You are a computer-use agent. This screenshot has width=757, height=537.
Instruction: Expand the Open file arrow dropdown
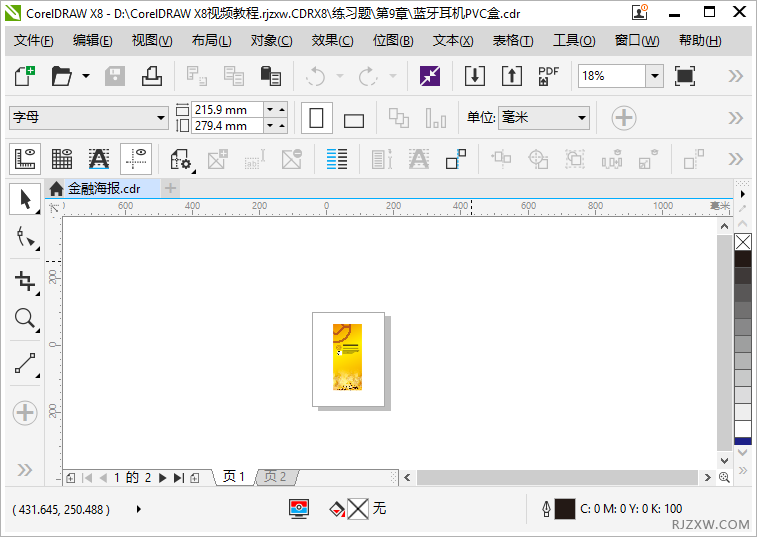[x=86, y=76]
